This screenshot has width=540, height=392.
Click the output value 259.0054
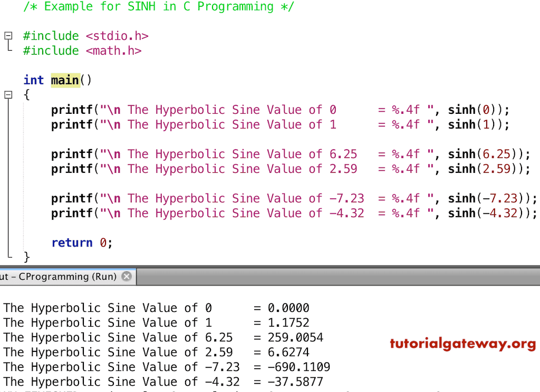[295, 338]
